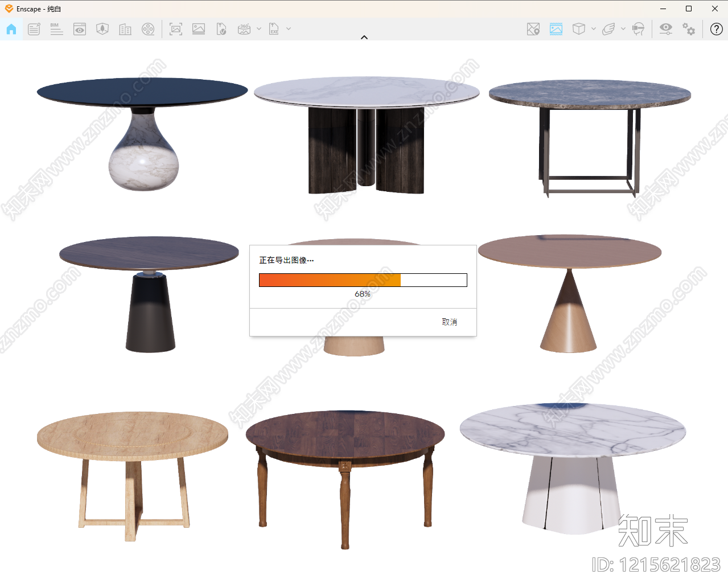Click the Batch Rendering image icon

199,29
